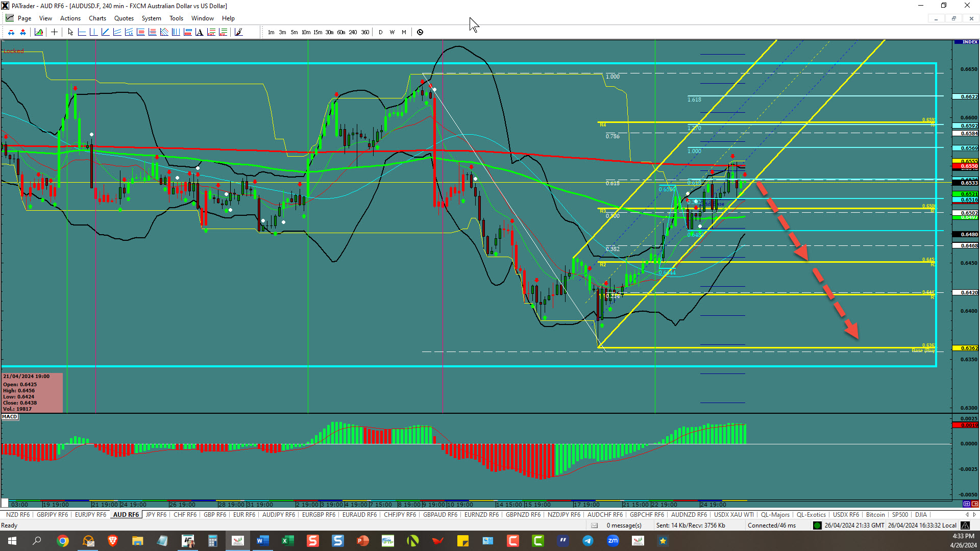Click the clock icon in toolbar

point(420,32)
